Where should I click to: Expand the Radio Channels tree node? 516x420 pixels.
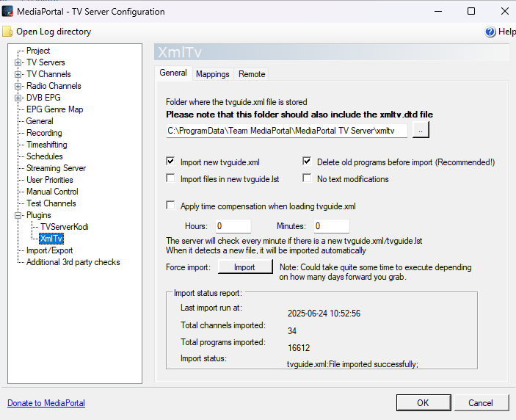click(18, 86)
